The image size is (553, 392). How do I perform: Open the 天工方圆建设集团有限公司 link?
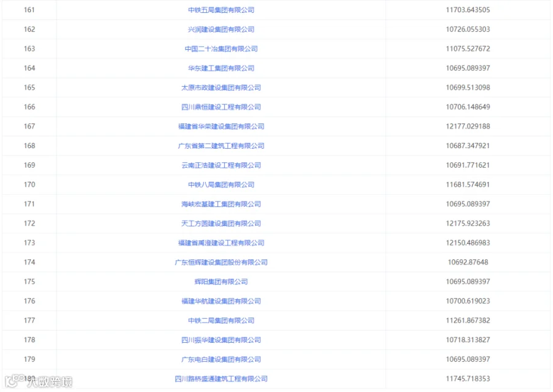221,223
